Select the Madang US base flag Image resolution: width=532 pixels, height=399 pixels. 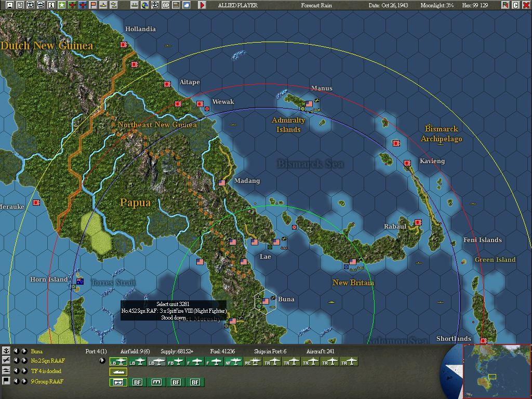click(222, 182)
